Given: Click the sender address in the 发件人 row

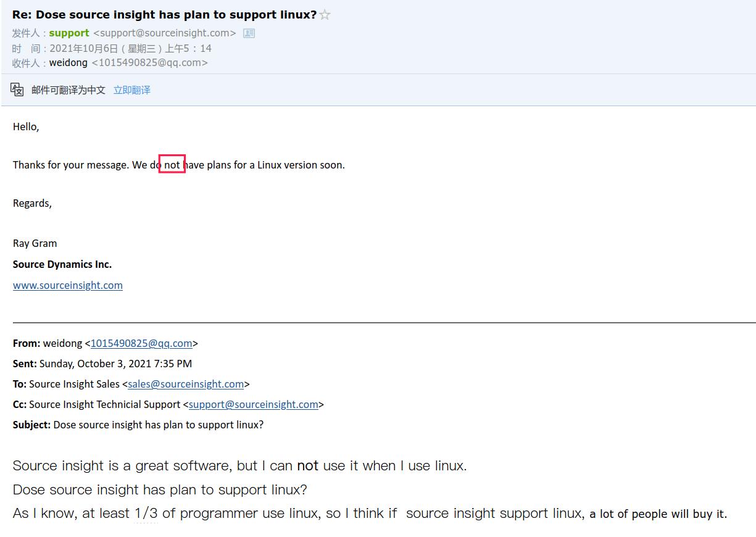Looking at the screenshot, I should [x=164, y=33].
